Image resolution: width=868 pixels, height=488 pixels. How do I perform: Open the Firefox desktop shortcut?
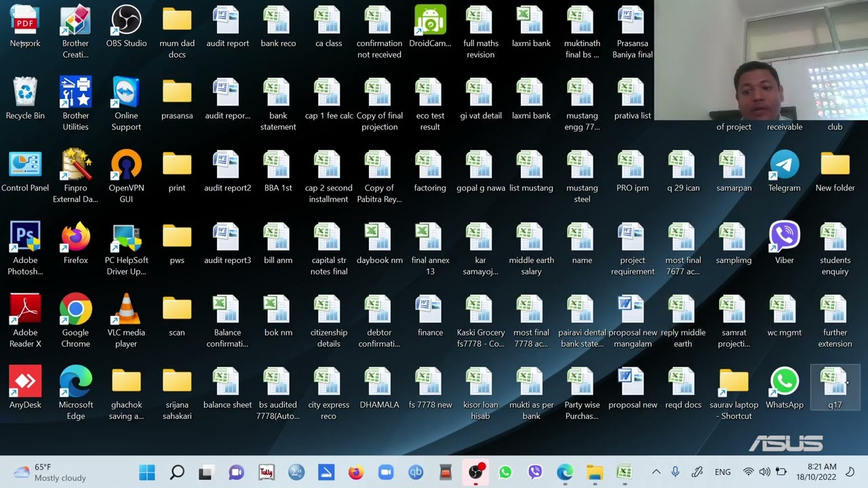pos(75,244)
